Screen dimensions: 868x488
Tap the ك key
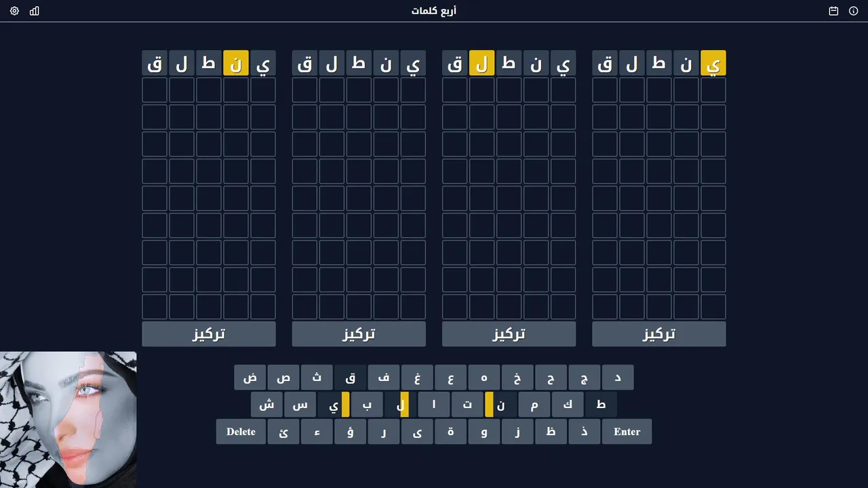568,405
